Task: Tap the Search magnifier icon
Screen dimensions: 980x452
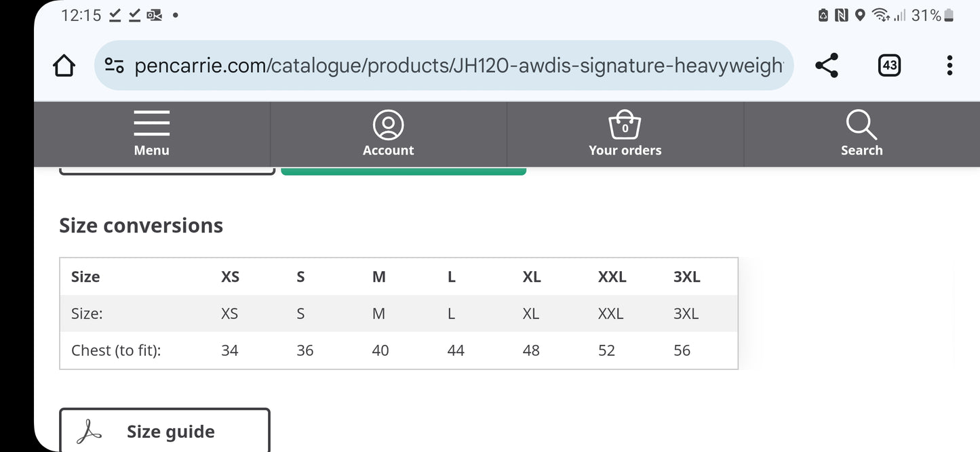Action: click(861, 125)
